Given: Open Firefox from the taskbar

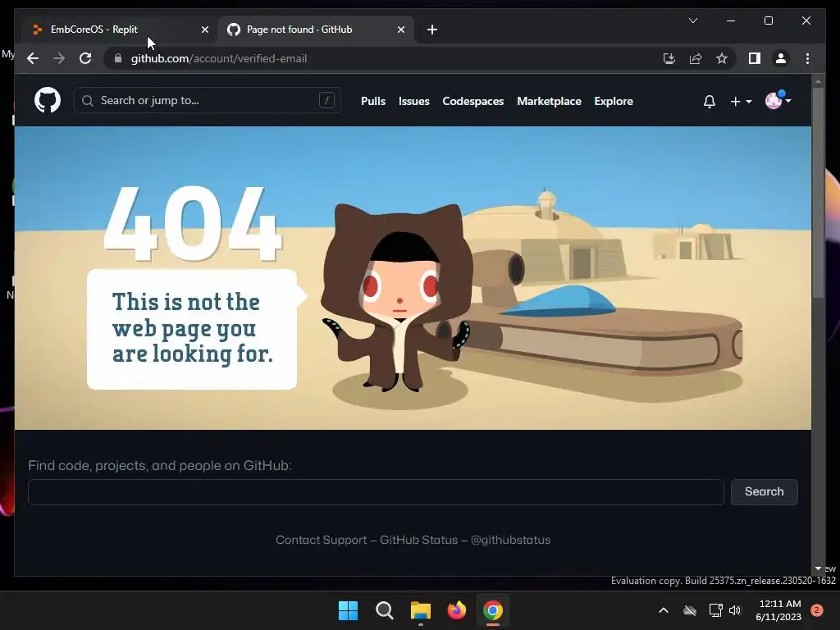Looking at the screenshot, I should coord(456,610).
